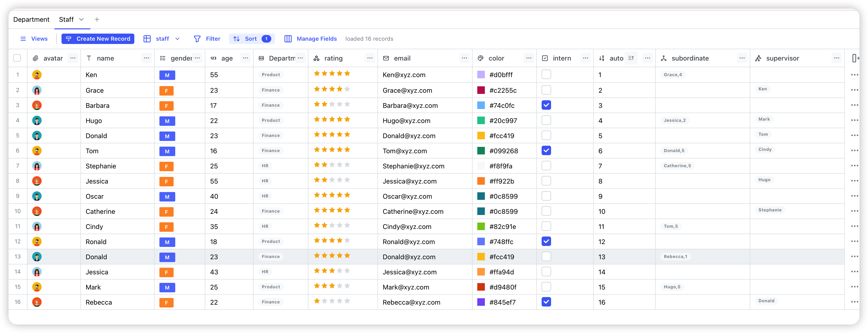
Task: Click ascending sort icon in auto column
Action: (631, 58)
